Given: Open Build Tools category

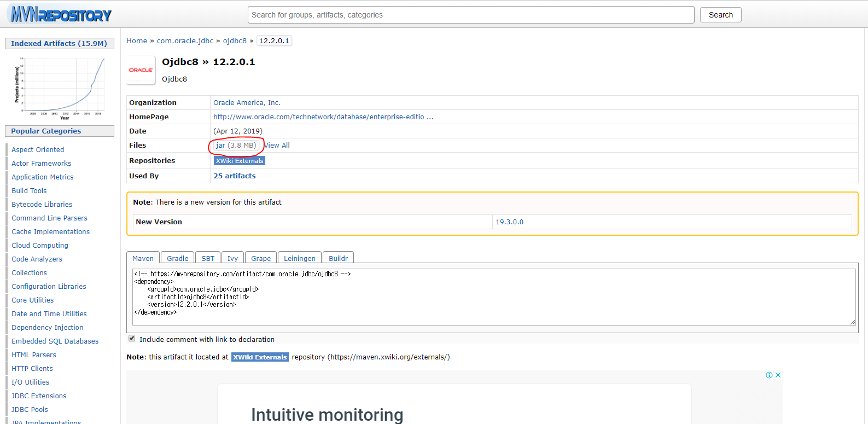Looking at the screenshot, I should (29, 191).
